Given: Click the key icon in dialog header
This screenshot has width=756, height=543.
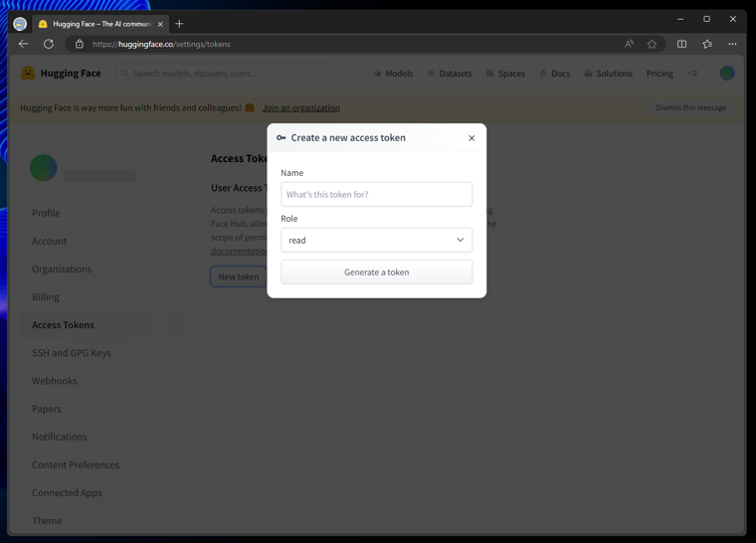Looking at the screenshot, I should coord(282,138).
